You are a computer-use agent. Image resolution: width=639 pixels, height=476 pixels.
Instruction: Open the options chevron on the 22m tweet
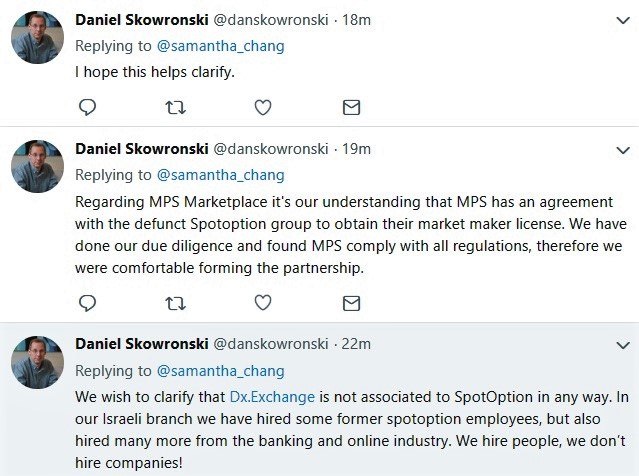point(621,344)
